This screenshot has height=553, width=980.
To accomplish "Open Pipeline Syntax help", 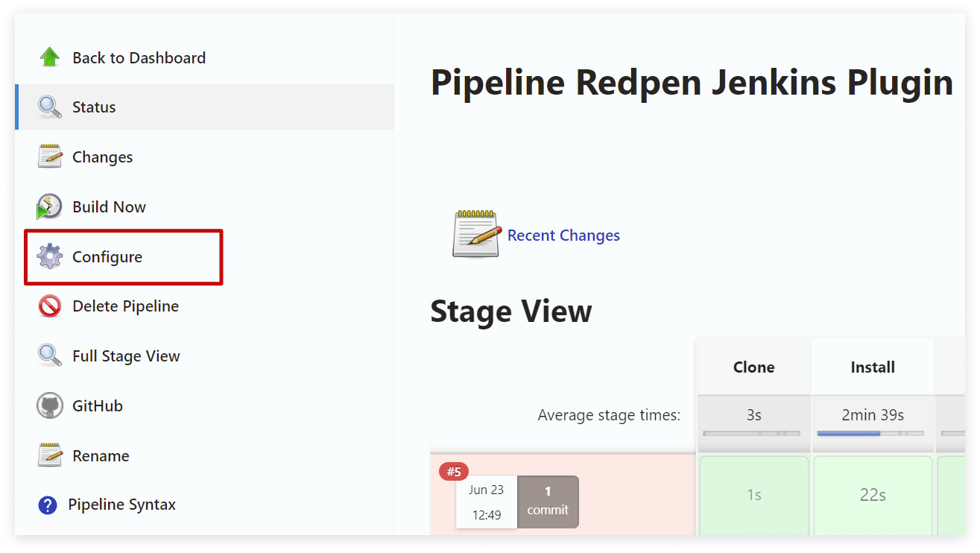I will 121,505.
